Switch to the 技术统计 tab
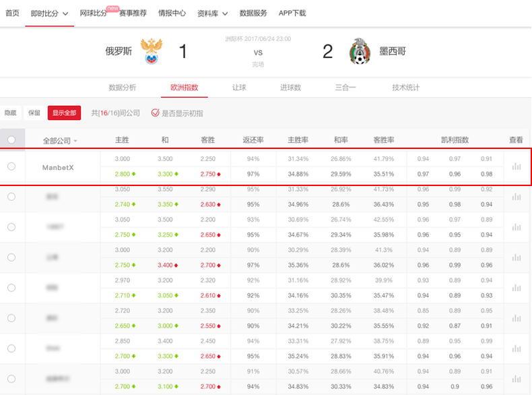Viewport: 532px width, 395px height. (405, 88)
